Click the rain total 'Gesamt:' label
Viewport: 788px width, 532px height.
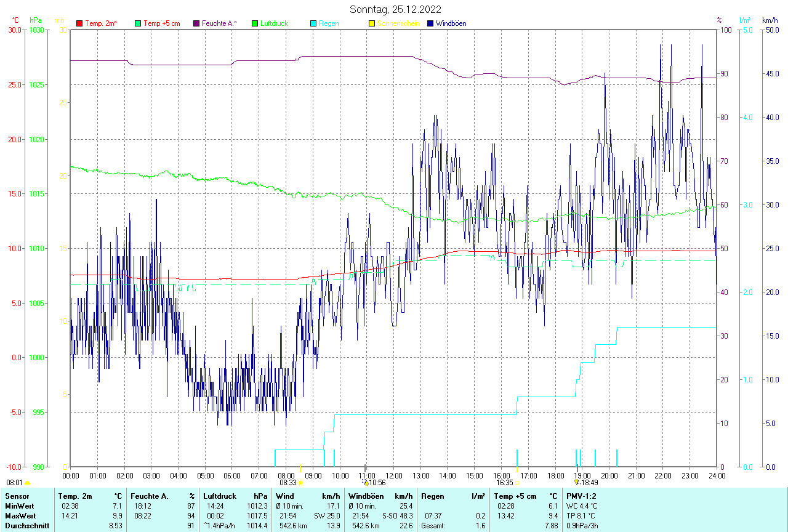[433, 525]
